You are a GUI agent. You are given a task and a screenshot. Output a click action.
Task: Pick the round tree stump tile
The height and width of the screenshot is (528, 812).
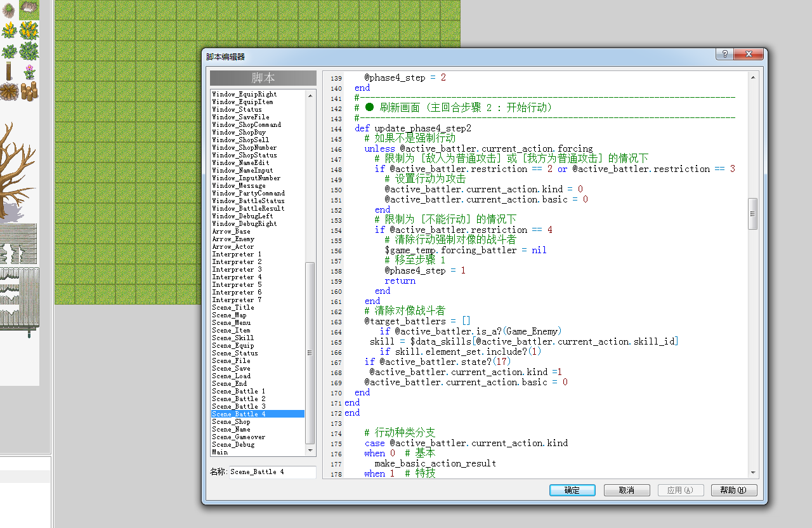tap(9, 92)
